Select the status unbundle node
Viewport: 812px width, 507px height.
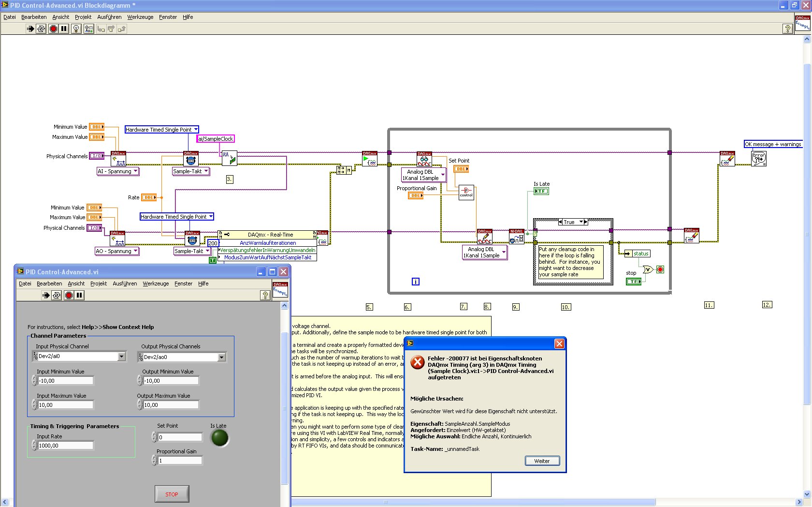click(x=638, y=253)
